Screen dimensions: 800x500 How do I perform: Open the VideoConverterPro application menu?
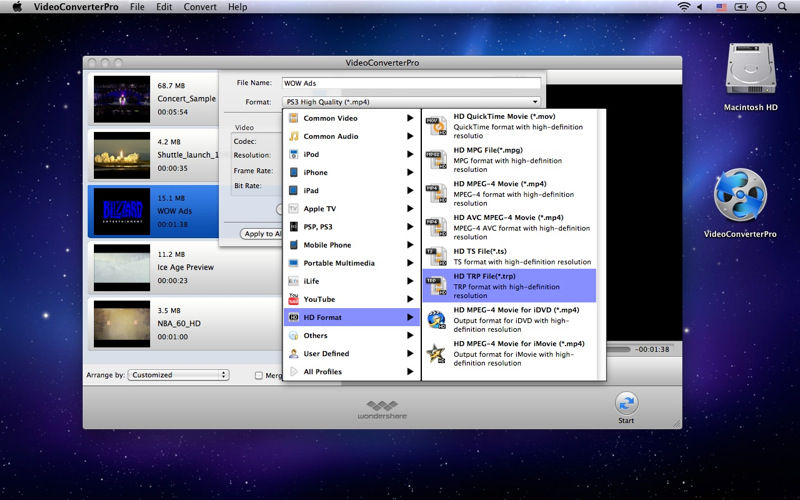click(x=76, y=7)
